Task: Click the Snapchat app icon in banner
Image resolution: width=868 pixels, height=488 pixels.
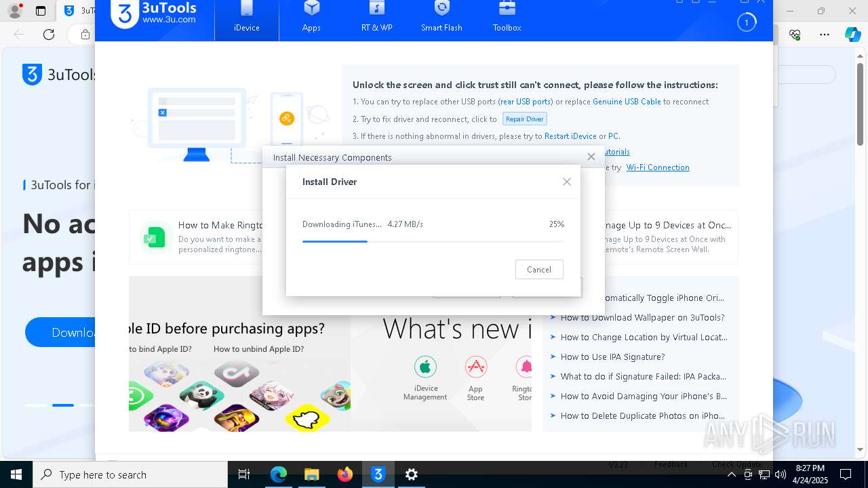Action: tap(307, 417)
